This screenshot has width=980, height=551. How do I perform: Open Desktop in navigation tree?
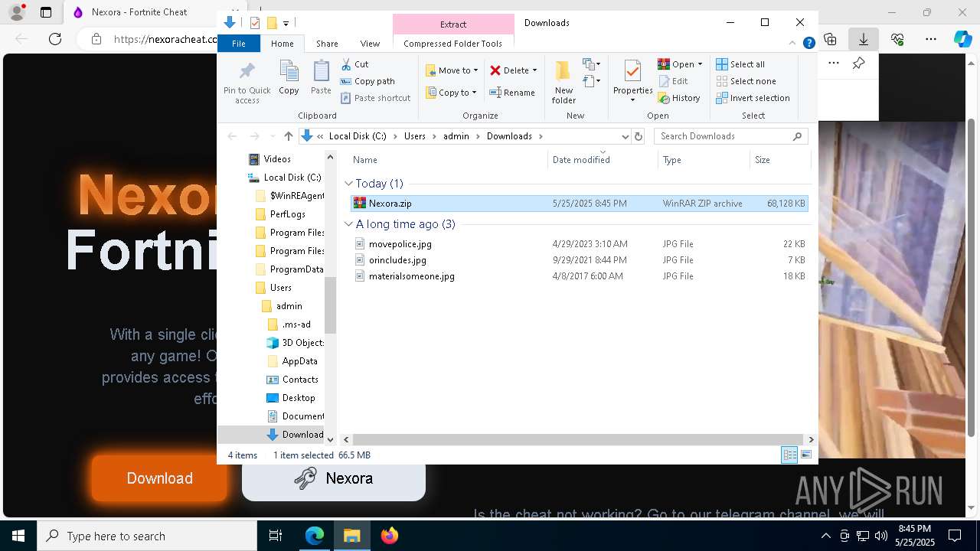tap(291, 398)
